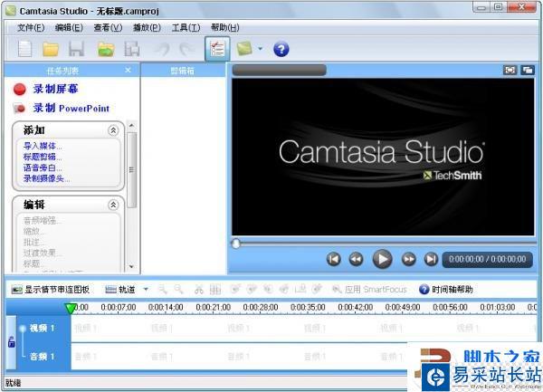Click 显示情节串连图板 show storyboard button

[51, 290]
